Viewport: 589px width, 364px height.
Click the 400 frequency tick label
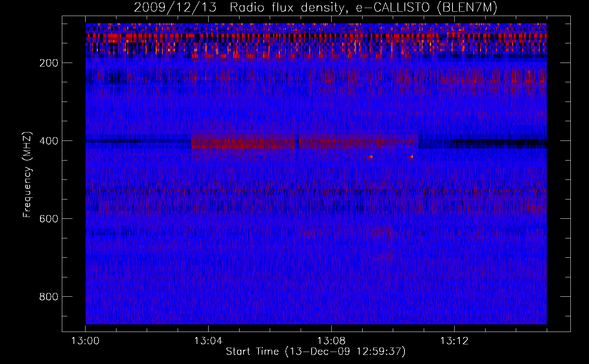[x=49, y=141]
